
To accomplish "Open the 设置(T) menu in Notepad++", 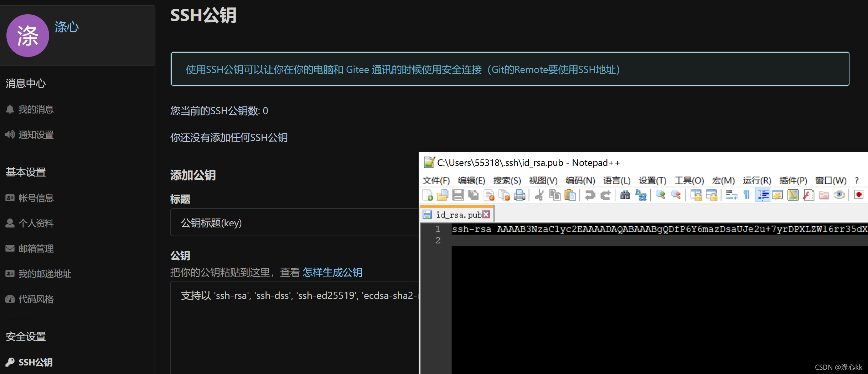I will click(x=652, y=180).
